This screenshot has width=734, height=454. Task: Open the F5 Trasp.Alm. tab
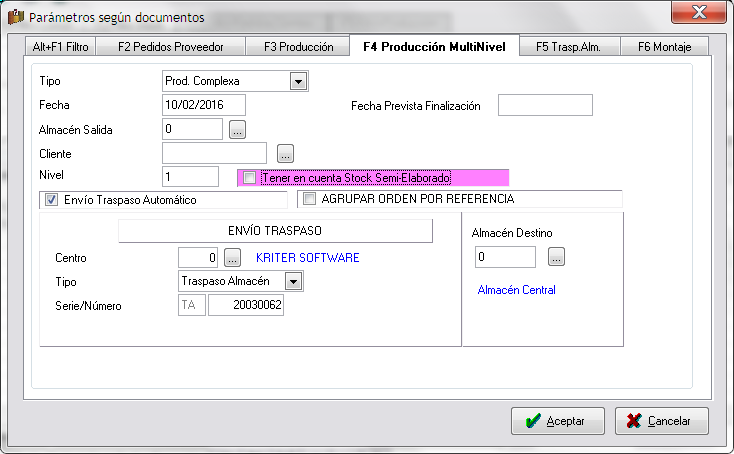click(x=569, y=47)
